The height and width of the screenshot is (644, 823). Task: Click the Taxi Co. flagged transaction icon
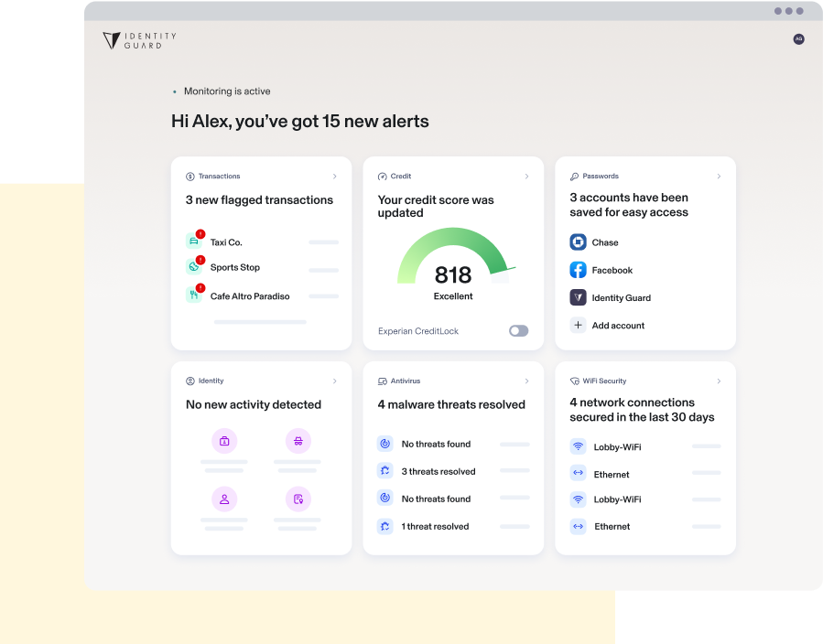pyautogui.click(x=193, y=241)
